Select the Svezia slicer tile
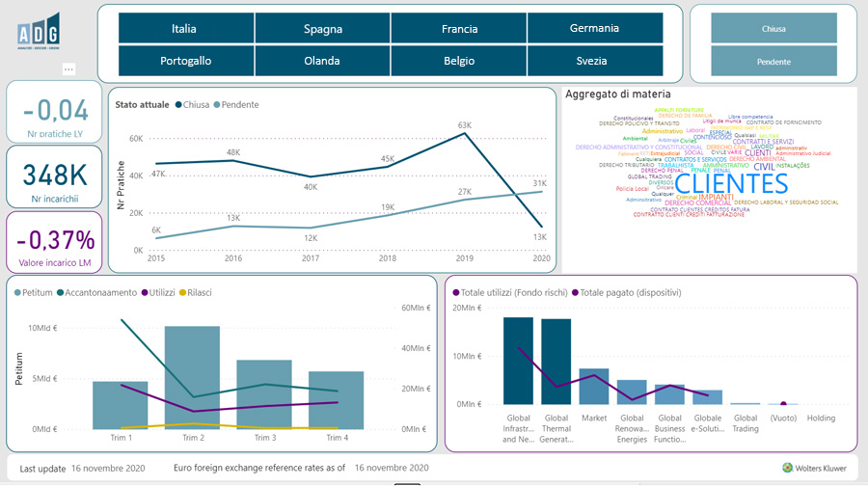868x486 pixels. click(594, 61)
